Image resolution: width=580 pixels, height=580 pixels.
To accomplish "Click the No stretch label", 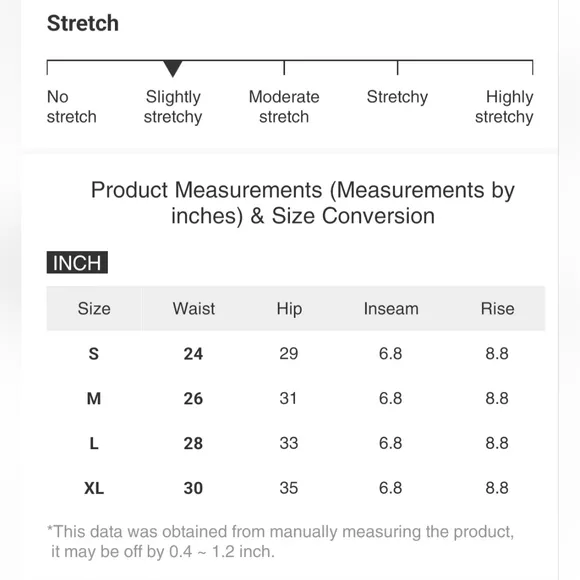I will click(72, 107).
